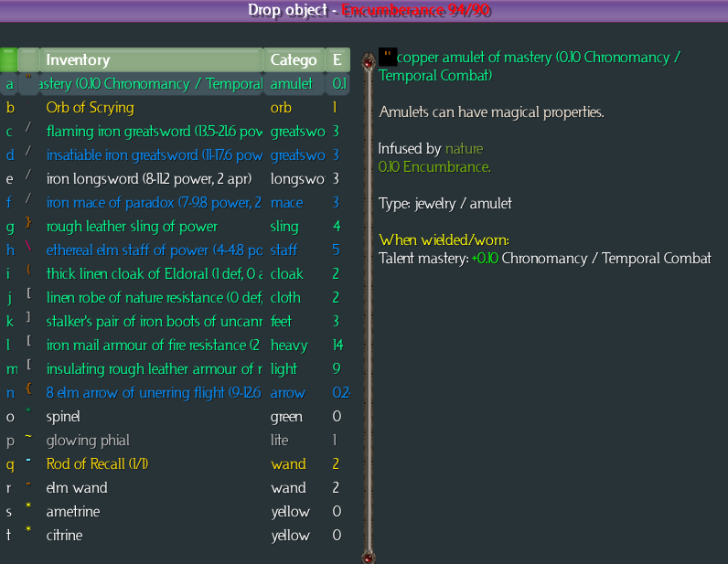Click the orange arrow glyph in row n
Viewport: 728px width, 564px height.
pyautogui.click(x=28, y=388)
